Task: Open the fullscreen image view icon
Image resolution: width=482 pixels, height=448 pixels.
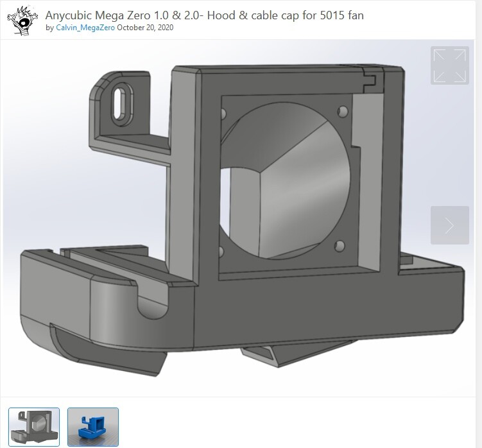Action: click(449, 65)
